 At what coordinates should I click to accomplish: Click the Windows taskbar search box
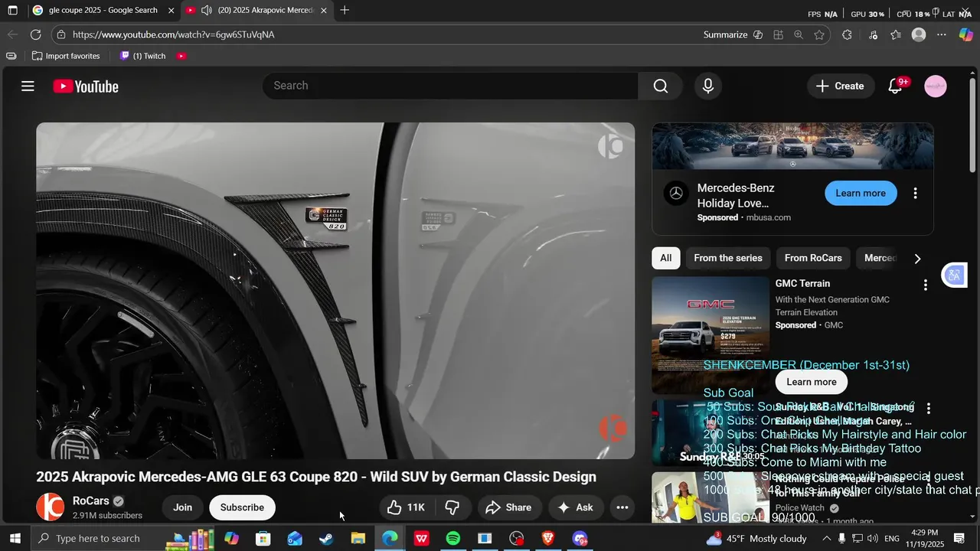(98, 539)
